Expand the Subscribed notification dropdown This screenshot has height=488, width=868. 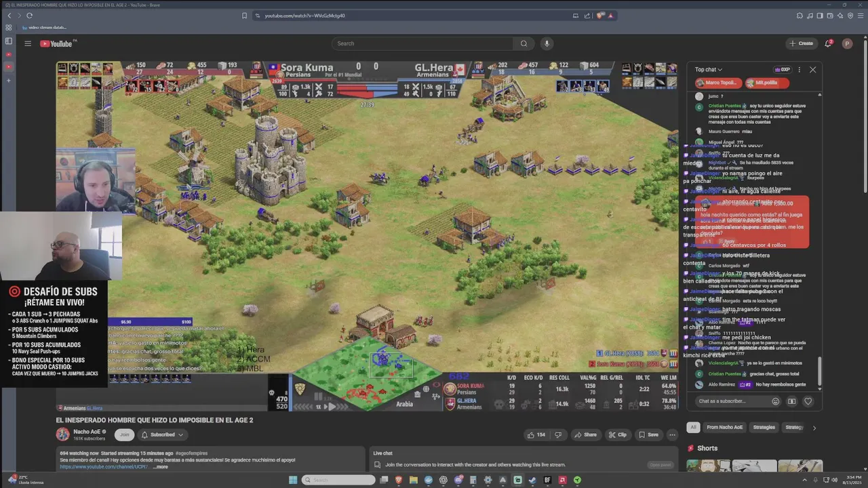pyautogui.click(x=162, y=434)
